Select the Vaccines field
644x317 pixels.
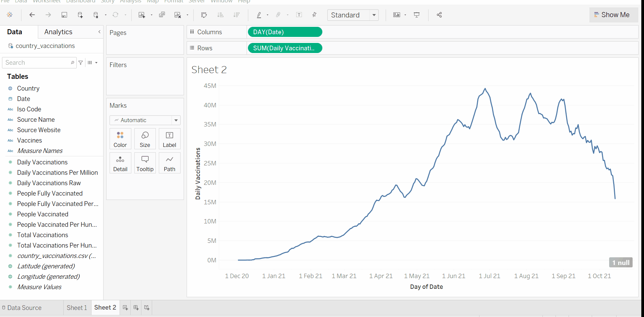29,140
